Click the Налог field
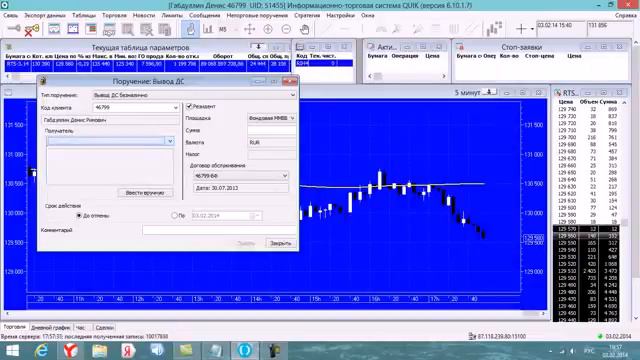Viewport: 640px width, 360px height. (x=271, y=154)
